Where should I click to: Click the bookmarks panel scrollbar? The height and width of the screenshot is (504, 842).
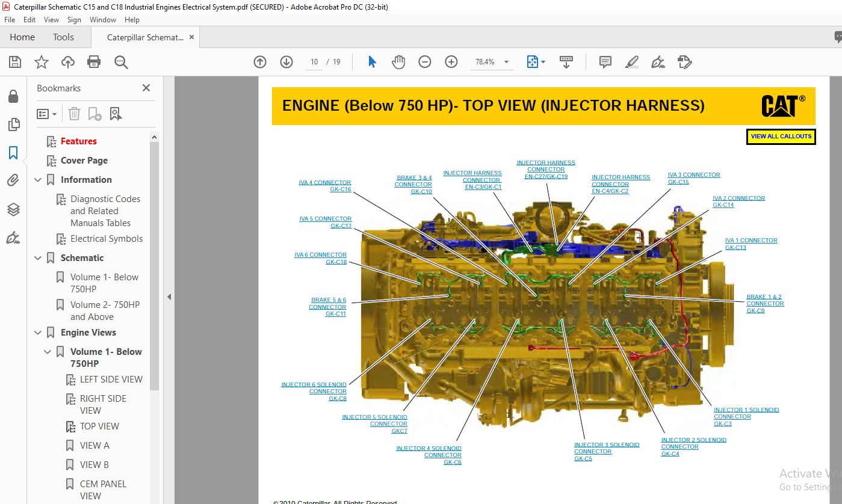[x=155, y=265]
